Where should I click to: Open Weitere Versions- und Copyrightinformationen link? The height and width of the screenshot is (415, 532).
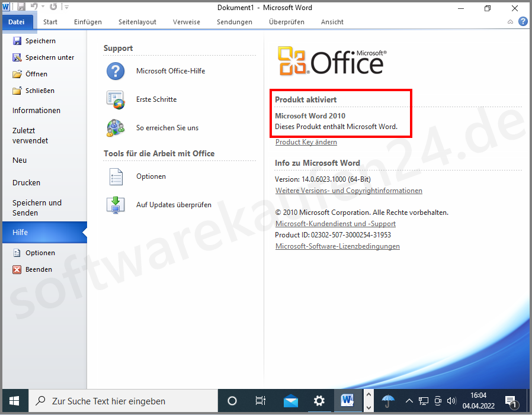[349, 191]
